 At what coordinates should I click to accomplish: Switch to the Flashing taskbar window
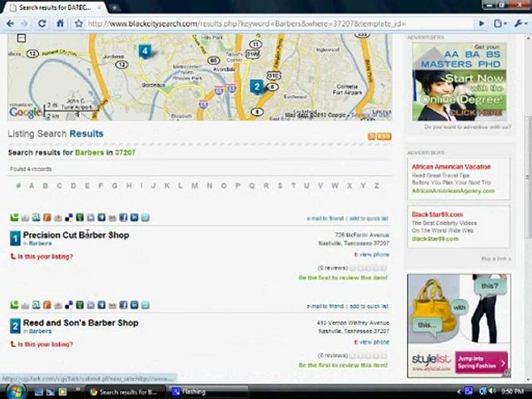point(207,392)
